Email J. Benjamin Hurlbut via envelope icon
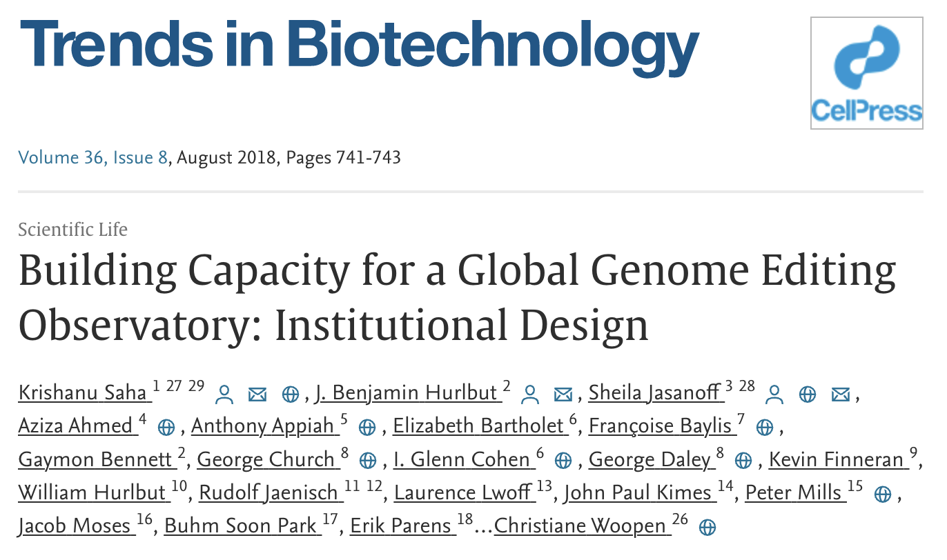This screenshot has width=947, height=560. tap(563, 394)
